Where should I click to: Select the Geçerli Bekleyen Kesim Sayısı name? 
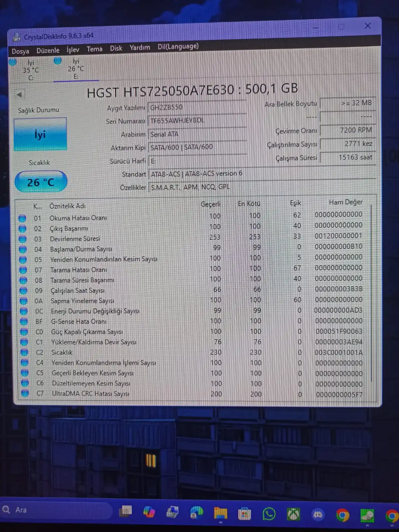click(x=93, y=373)
